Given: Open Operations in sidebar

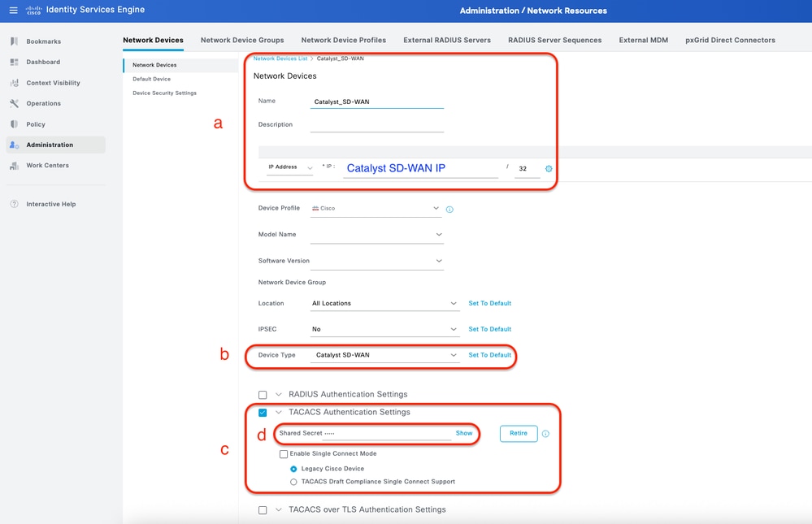Looking at the screenshot, I should [44, 103].
